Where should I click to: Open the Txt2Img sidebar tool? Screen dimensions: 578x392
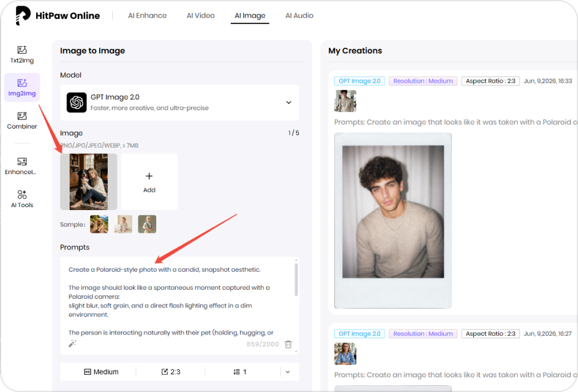(22, 55)
